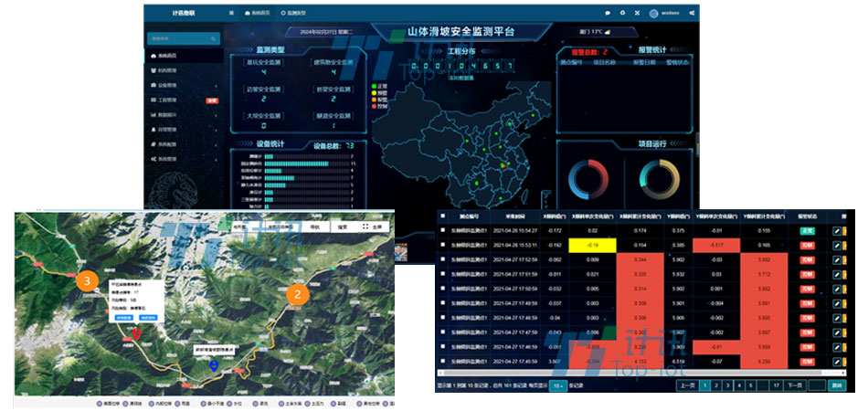Edit the row dated 2021-04-27 17:52:59
This screenshot has height=411, width=868.
pos(837,260)
